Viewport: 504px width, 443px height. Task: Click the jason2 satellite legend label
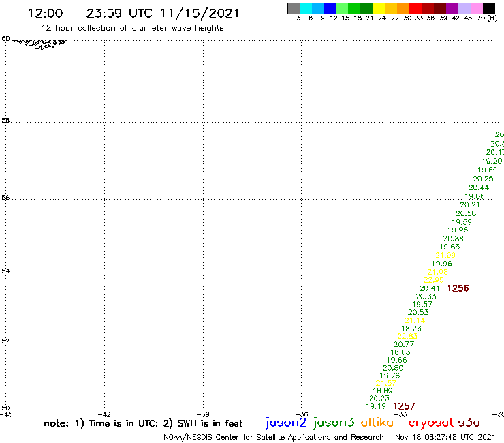(x=286, y=423)
